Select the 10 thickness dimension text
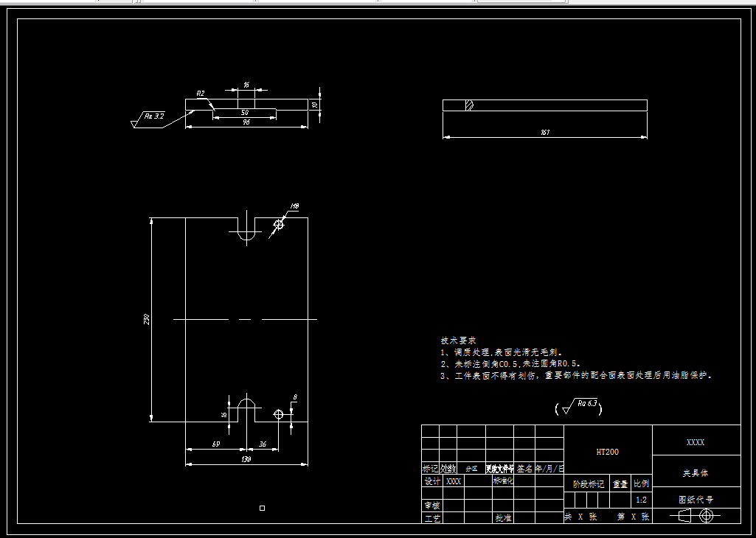 click(313, 105)
